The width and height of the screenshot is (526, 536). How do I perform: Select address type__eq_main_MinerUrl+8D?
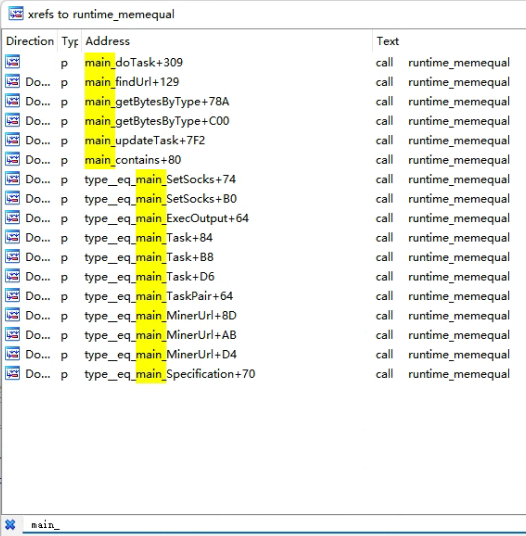tap(161, 316)
